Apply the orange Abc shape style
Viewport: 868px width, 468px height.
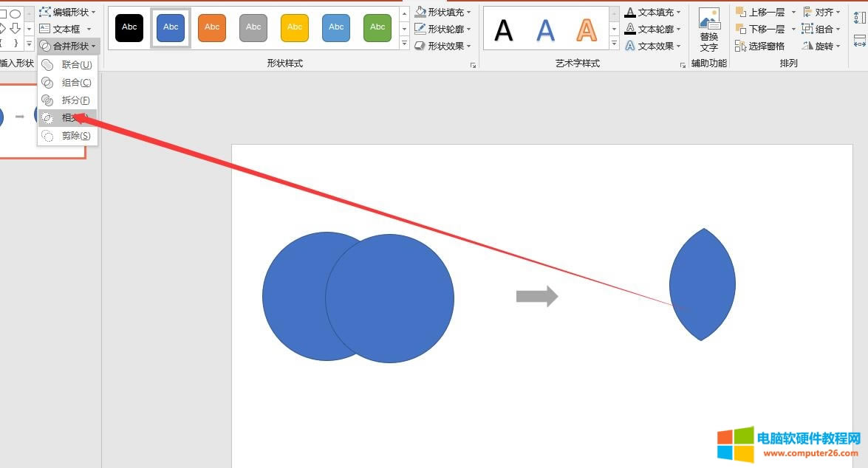212,27
